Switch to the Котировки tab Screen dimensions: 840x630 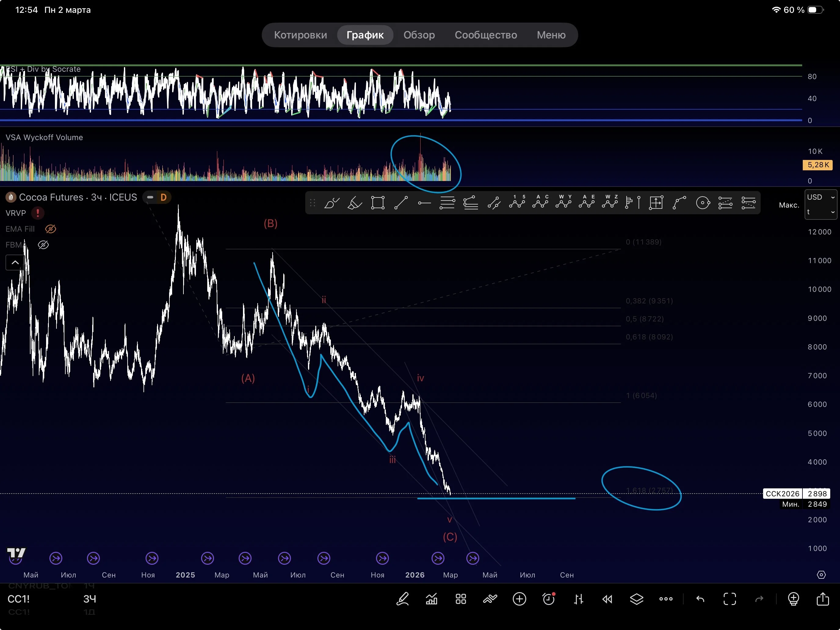point(300,35)
